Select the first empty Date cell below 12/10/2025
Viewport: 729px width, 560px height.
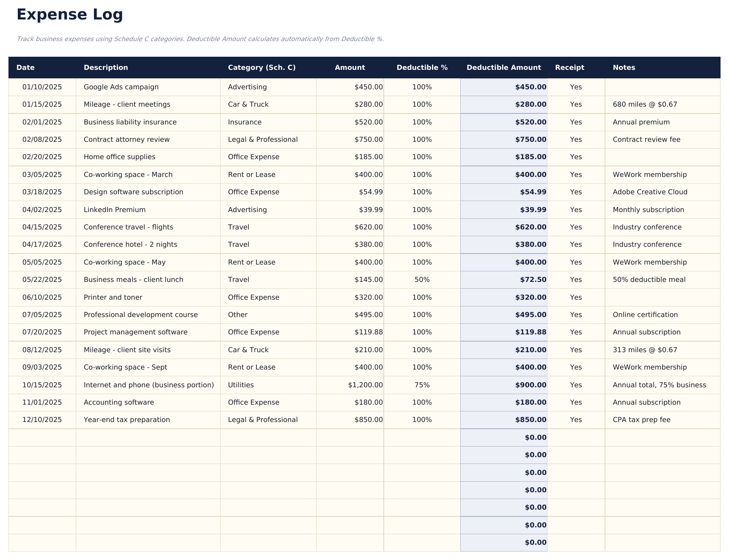pos(42,437)
